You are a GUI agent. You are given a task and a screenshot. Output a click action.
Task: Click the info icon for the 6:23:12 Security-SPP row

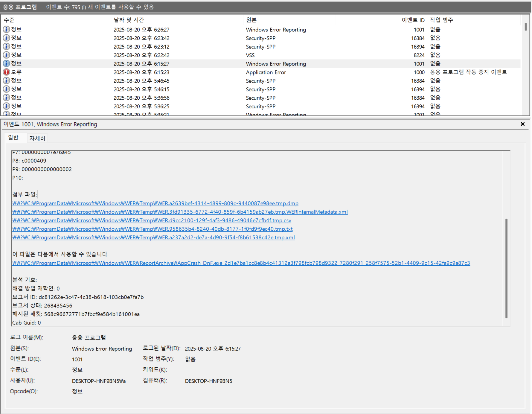point(6,46)
